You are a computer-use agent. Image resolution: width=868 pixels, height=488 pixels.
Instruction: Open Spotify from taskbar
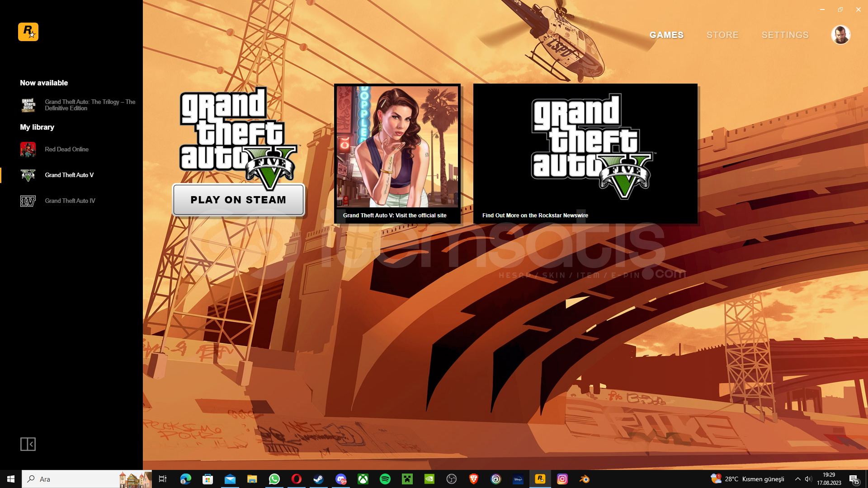point(385,479)
